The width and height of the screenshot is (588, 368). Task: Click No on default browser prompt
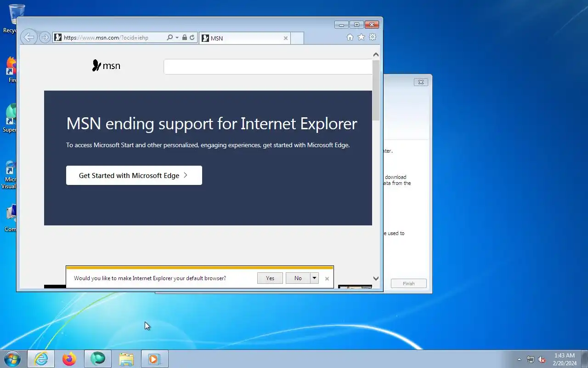point(298,278)
